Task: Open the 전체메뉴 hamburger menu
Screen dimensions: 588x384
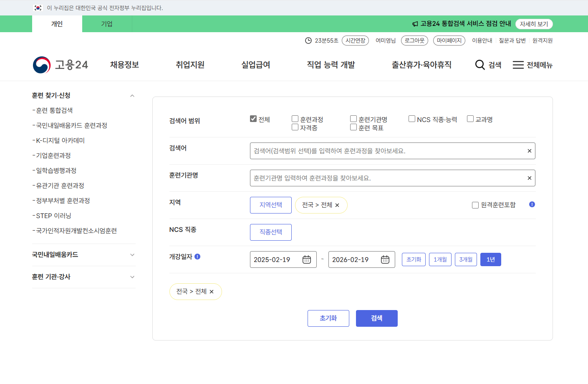Action: [517, 65]
